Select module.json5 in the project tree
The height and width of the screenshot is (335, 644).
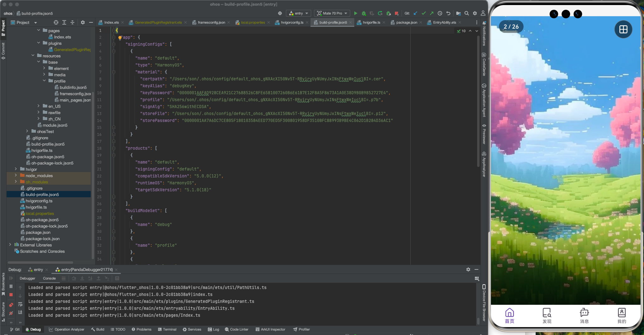[55, 125]
